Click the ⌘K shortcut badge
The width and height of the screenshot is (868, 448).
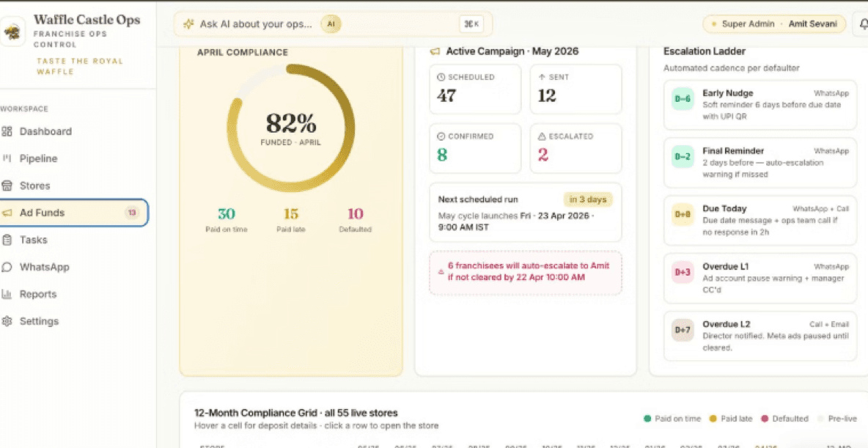click(471, 24)
